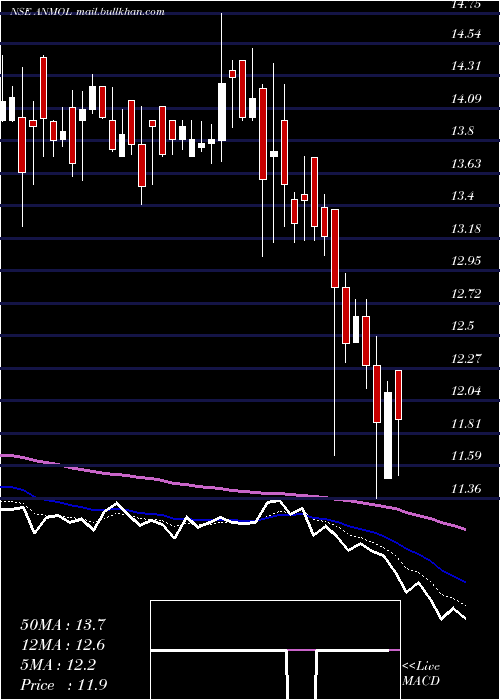This screenshot has width=500, height=700.
Task: Click the 12.27 price axis label
Action: 466,358
